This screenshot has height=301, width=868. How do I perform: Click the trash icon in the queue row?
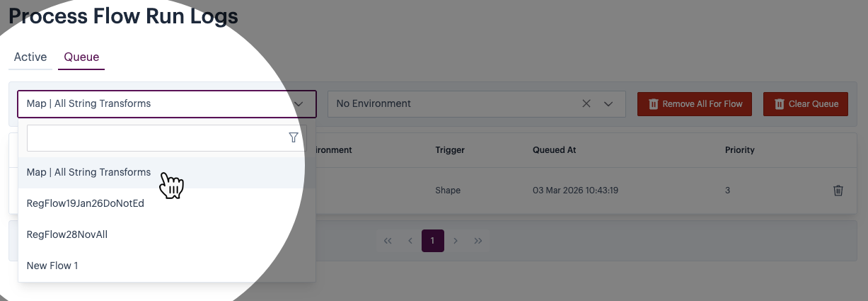tap(838, 191)
